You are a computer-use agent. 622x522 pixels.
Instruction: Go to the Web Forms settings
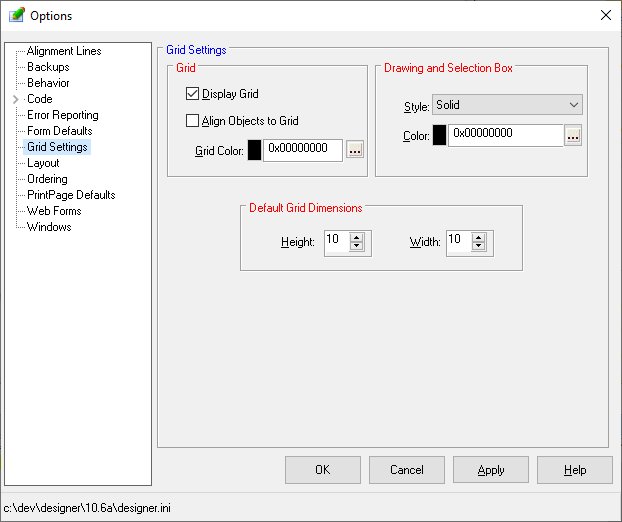(x=54, y=211)
